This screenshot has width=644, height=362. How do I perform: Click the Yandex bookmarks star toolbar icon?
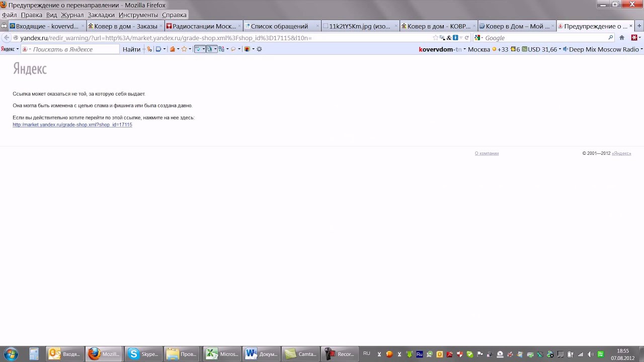click(x=184, y=49)
